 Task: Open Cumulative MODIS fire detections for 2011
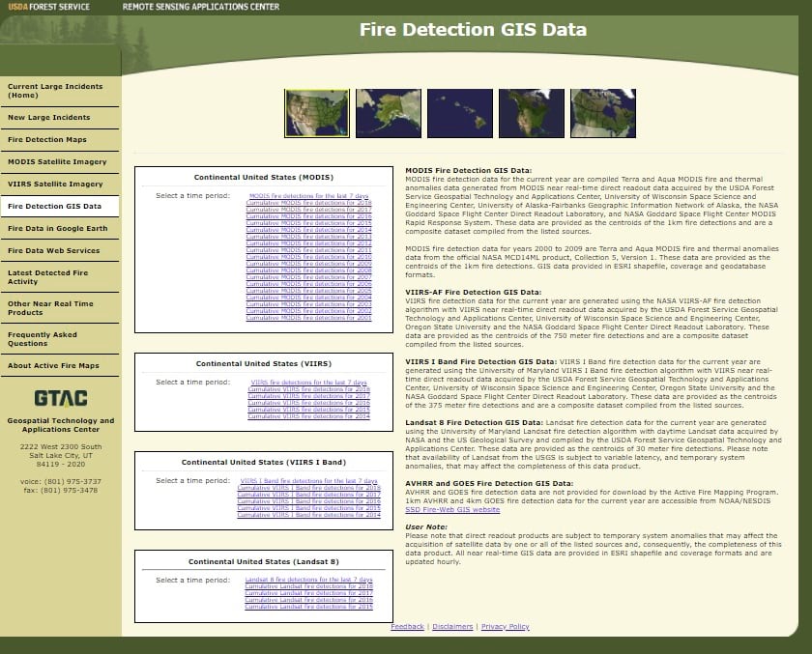pos(308,250)
